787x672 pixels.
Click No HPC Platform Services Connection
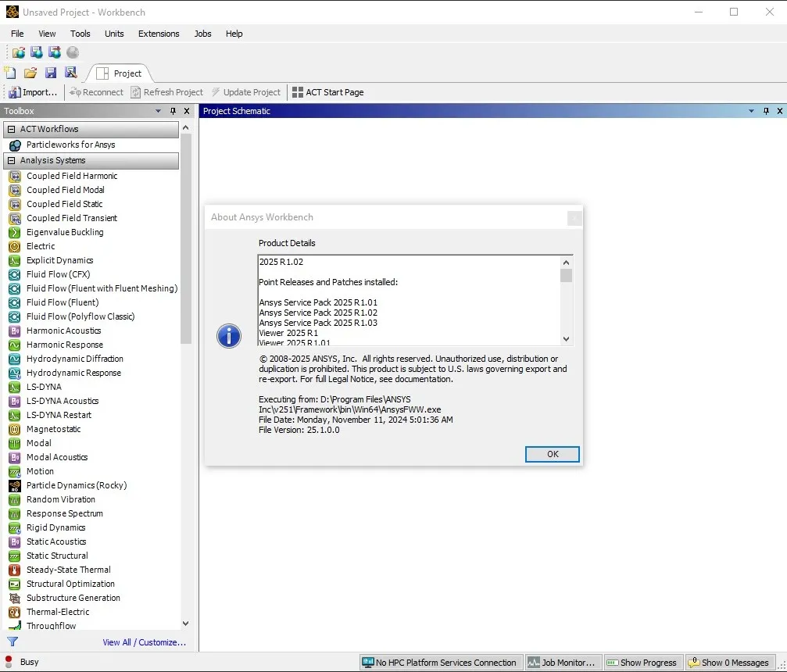point(440,663)
